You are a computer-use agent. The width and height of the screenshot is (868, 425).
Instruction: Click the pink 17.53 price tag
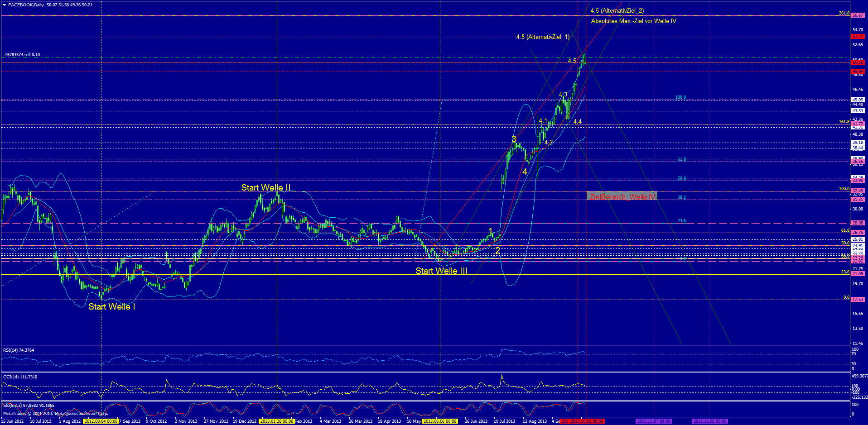point(858,300)
